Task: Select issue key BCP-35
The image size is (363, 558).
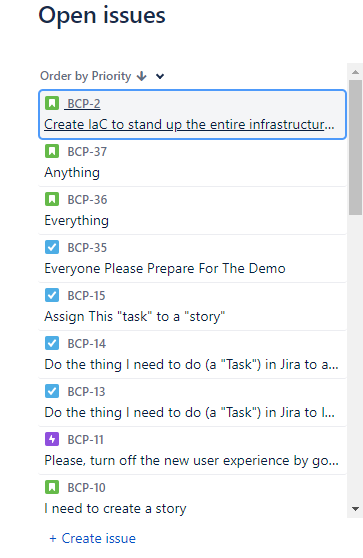Action: (87, 248)
